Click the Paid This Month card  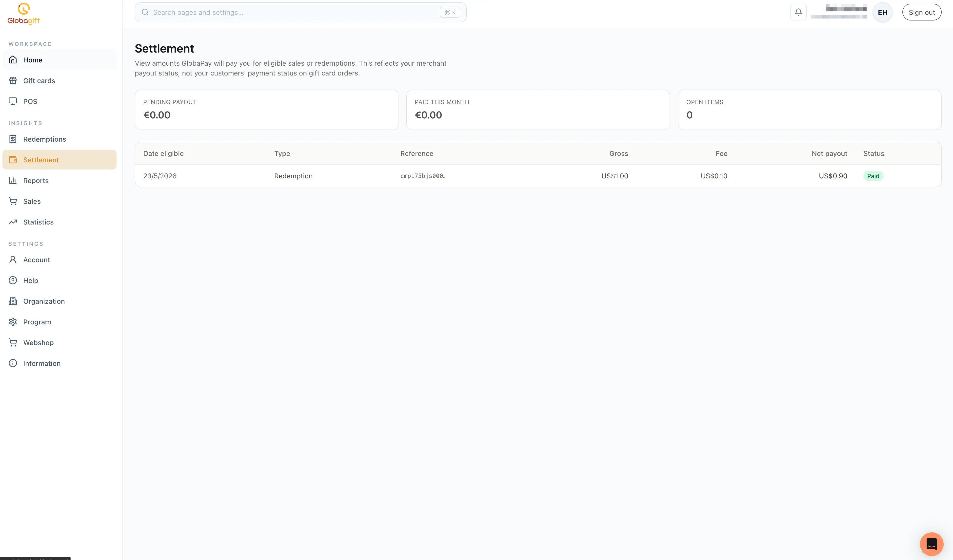pyautogui.click(x=538, y=110)
